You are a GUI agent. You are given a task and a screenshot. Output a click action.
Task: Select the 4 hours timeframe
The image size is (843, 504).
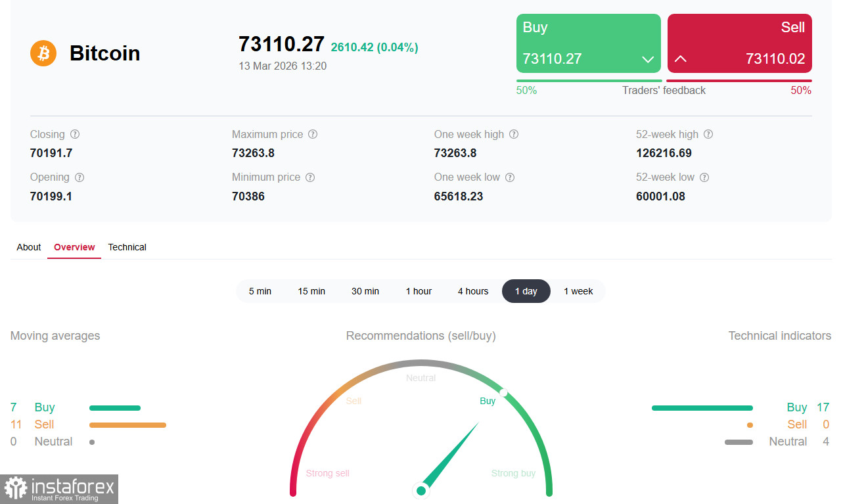pyautogui.click(x=473, y=291)
